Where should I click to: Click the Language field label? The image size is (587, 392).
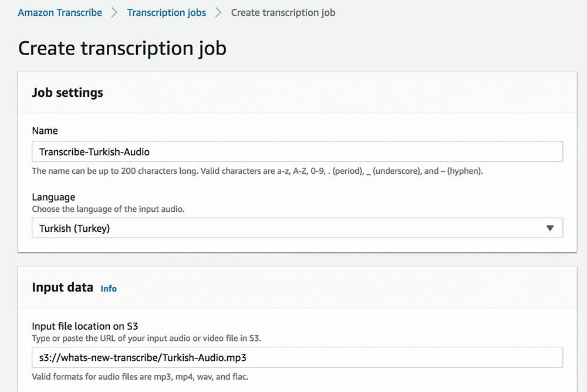[x=53, y=197]
